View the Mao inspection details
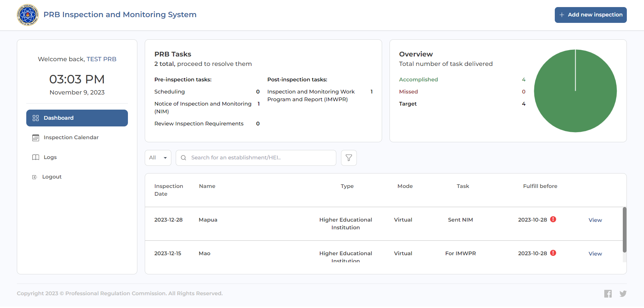The image size is (644, 308). click(x=595, y=254)
